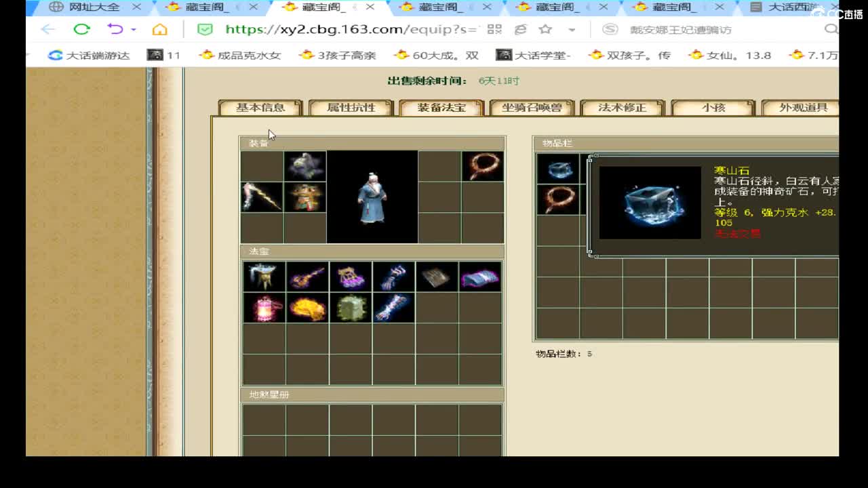The width and height of the screenshot is (868, 488).
Task: Open the 女仙。13.8 bookmark
Action: coord(730,55)
